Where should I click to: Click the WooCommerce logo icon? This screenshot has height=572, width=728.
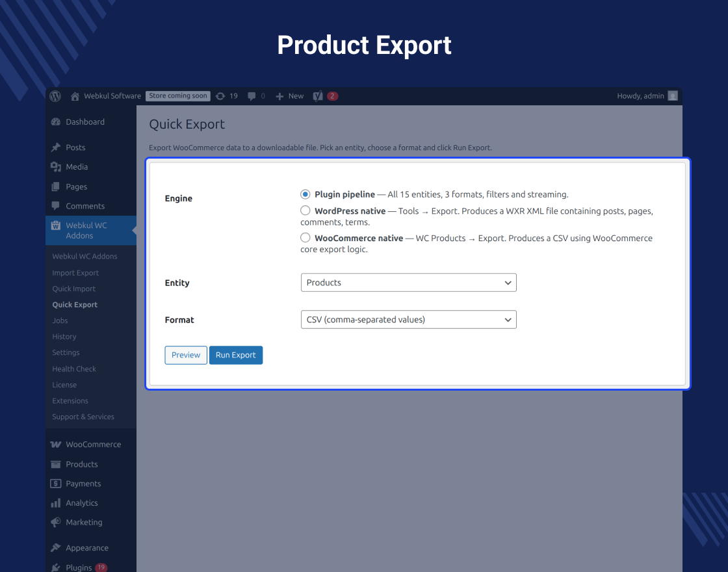[56, 445]
